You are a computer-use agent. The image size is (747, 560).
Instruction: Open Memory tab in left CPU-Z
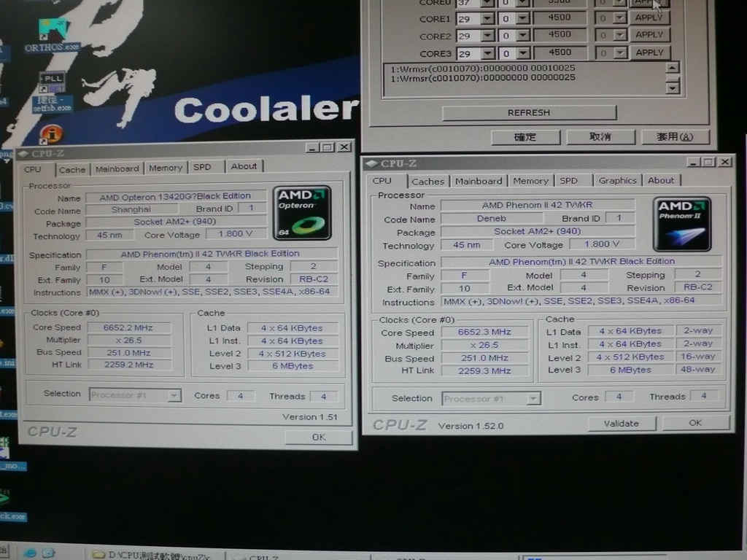166,168
